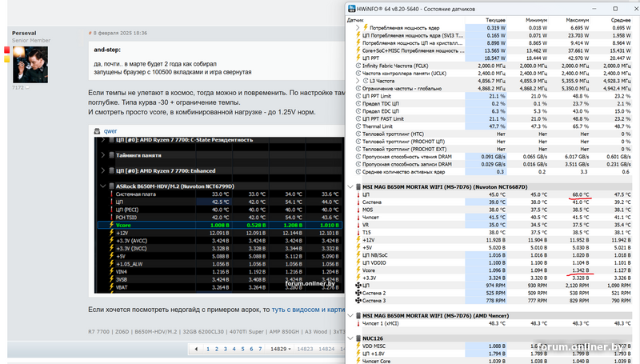Go to forum page 6

pos(251,349)
